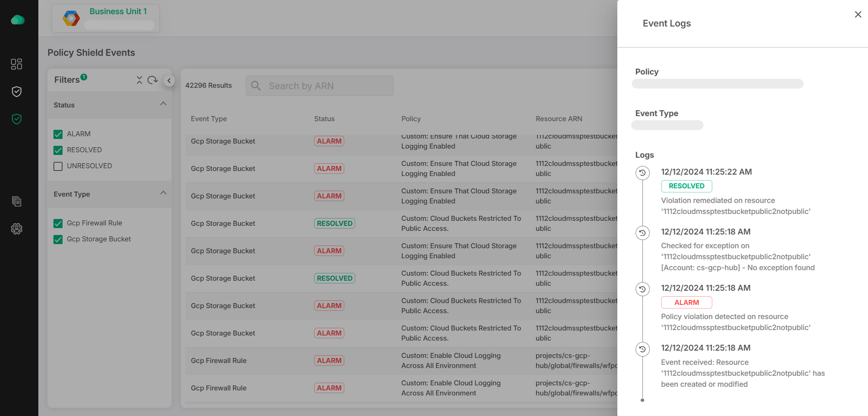Select the green Policy Shield sidebar icon
The width and height of the screenshot is (868, 416).
pyautogui.click(x=16, y=119)
